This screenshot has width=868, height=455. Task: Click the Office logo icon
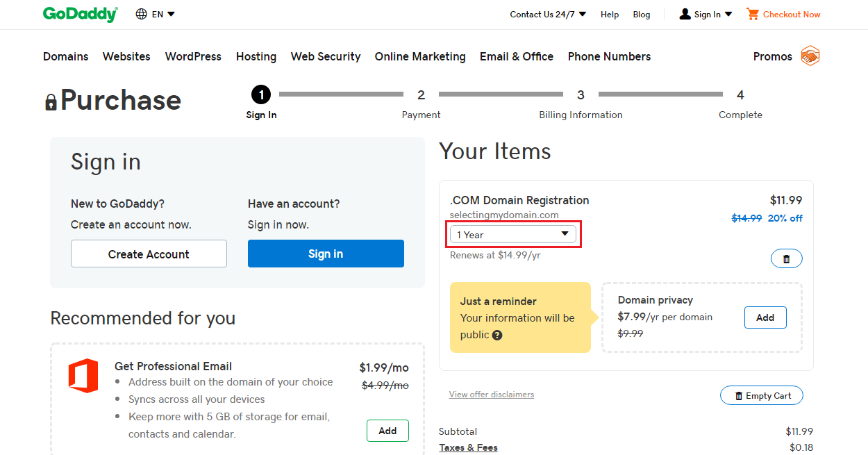coord(83,376)
